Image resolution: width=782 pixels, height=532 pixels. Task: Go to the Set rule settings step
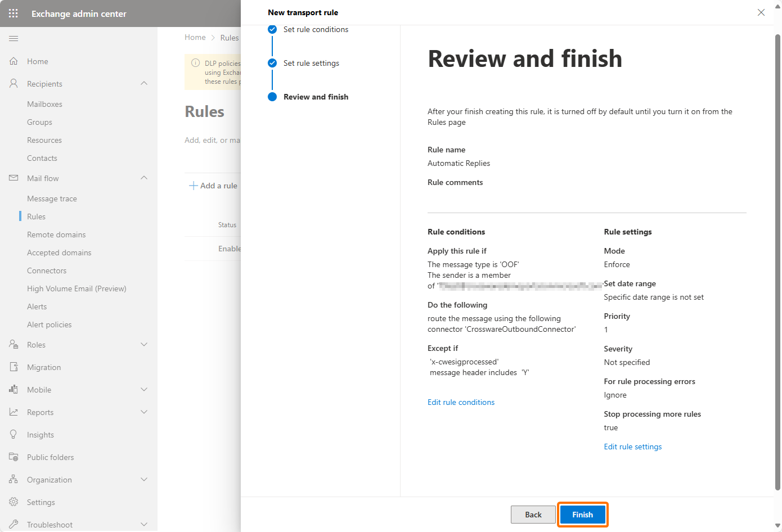[311, 63]
